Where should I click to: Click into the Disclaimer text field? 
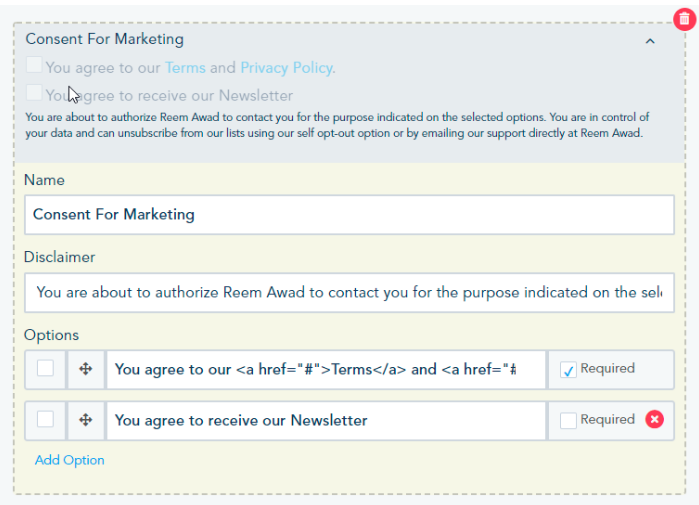click(x=349, y=292)
